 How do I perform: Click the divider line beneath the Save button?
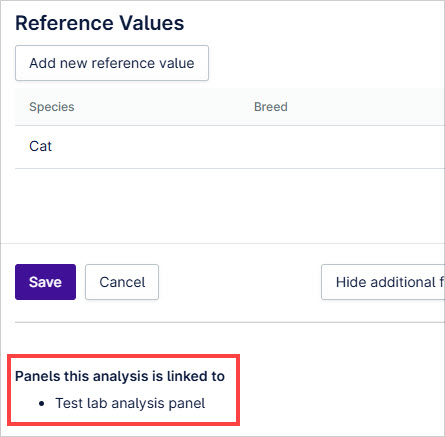230,322
